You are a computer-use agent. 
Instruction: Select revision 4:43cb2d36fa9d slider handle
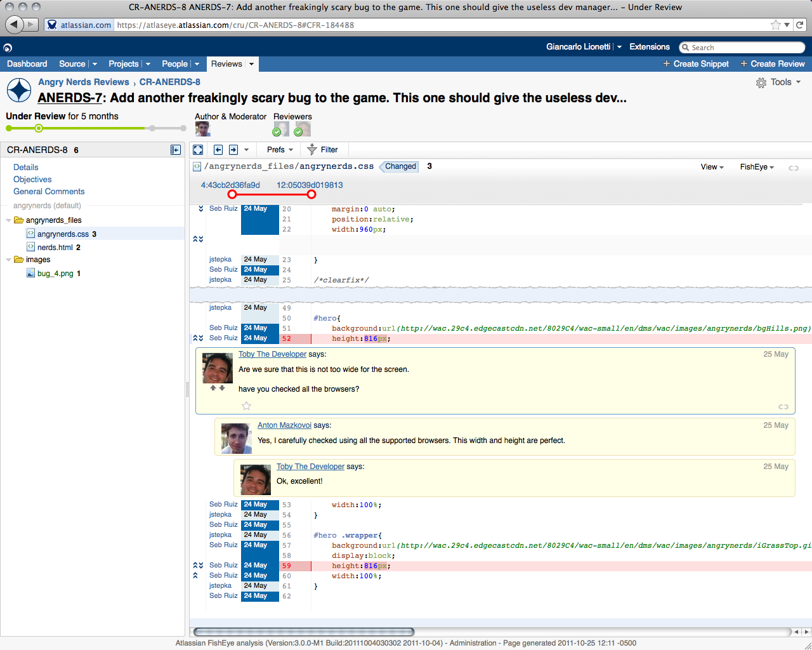232,194
